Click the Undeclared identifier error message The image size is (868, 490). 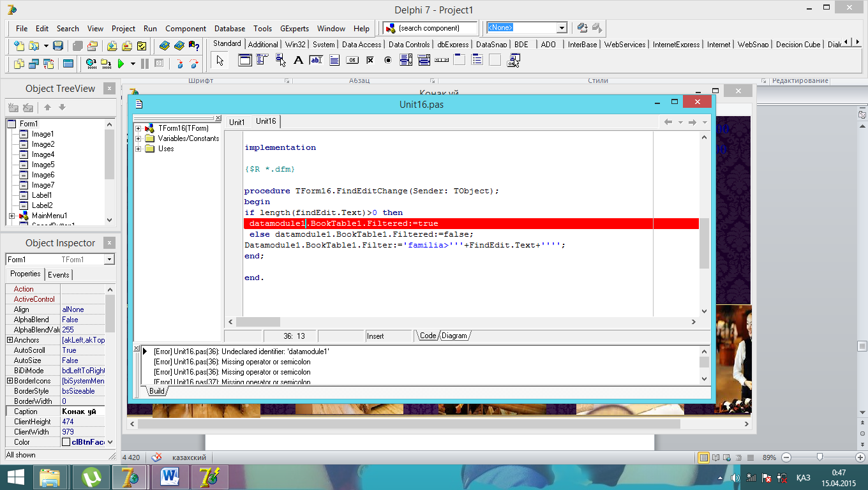pyautogui.click(x=242, y=352)
